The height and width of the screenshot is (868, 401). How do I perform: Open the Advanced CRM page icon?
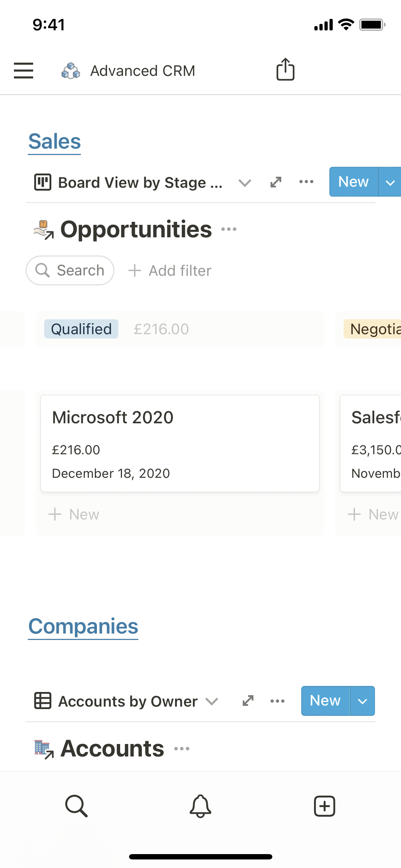71,71
